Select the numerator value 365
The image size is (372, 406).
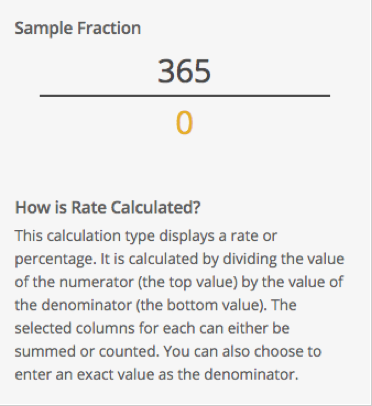click(x=184, y=71)
